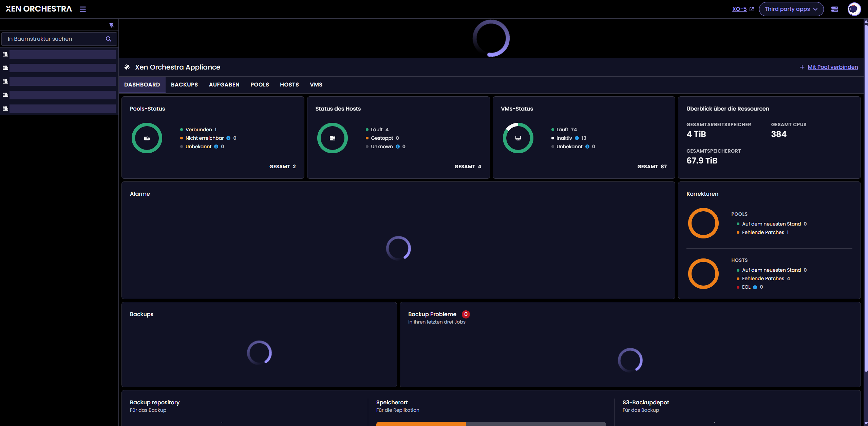
Task: Click the info icon next to Nicht erreichbar
Action: coord(228,138)
